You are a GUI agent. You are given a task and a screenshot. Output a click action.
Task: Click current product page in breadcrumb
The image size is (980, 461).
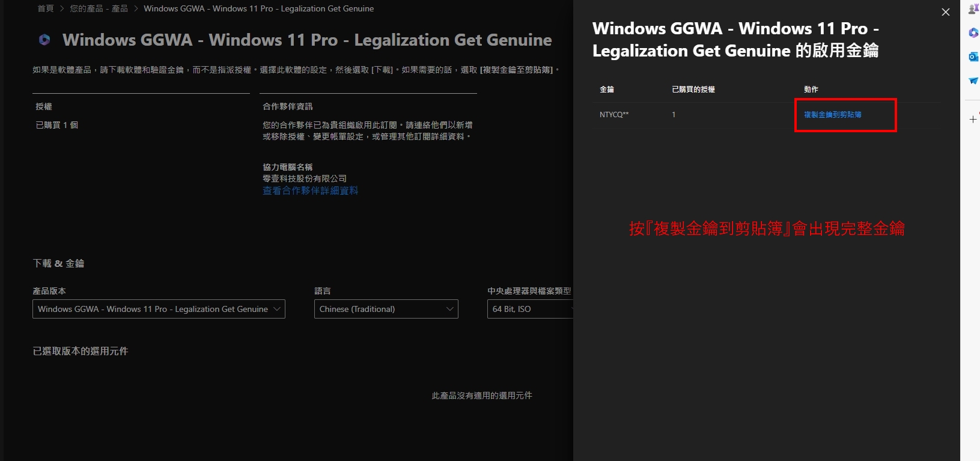(x=258, y=8)
